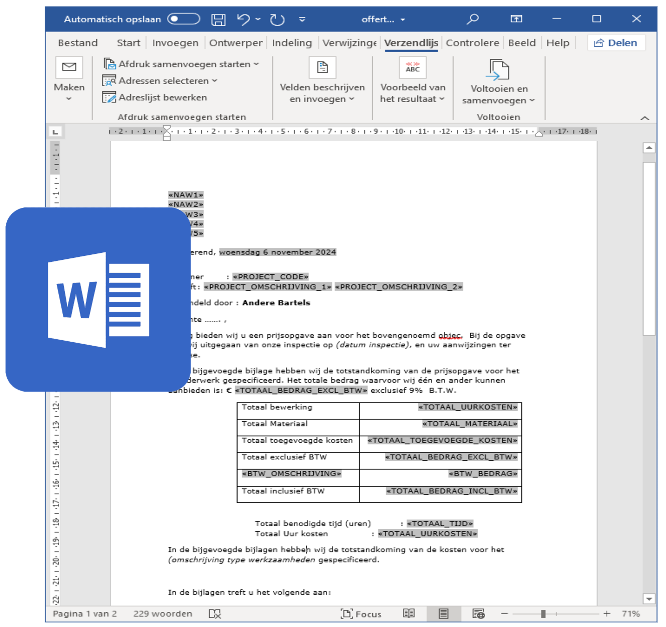Click the TOTAAL_TIJD merge field
This screenshot has height=627, width=666.
click(x=440, y=523)
